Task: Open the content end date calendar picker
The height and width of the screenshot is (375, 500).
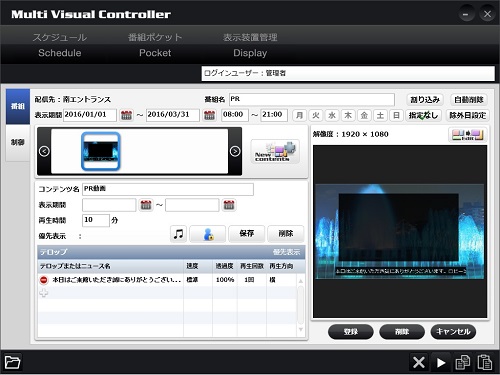Action: point(229,205)
